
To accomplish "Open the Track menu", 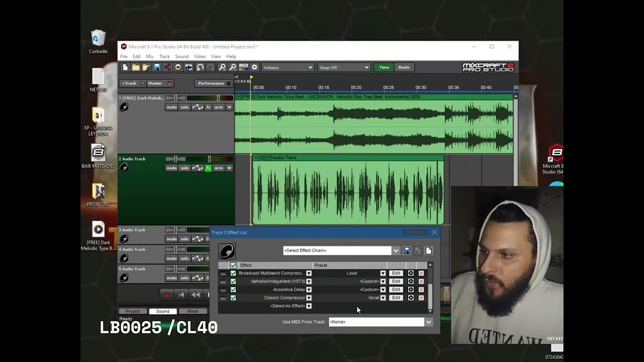I will [165, 57].
